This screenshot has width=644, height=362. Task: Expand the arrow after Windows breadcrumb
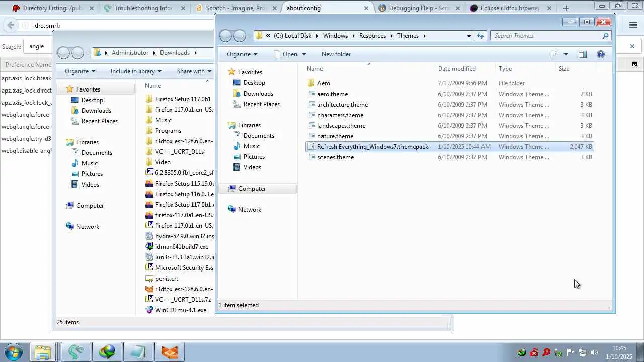click(353, 36)
